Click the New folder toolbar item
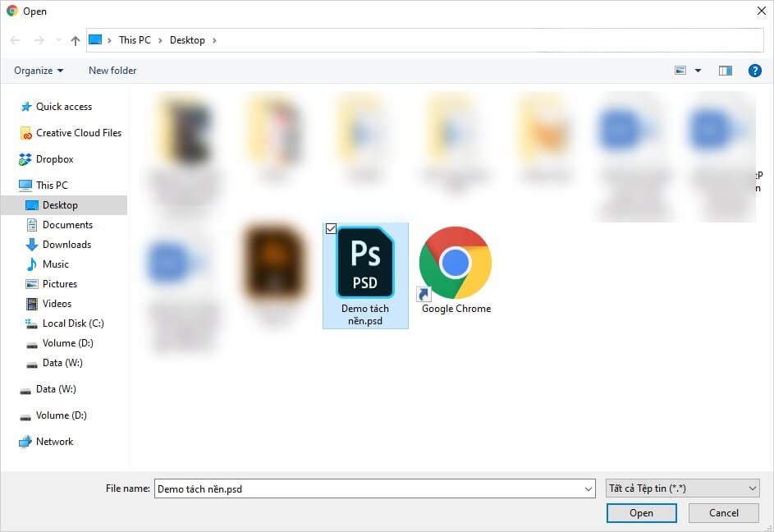The image size is (774, 532). tap(112, 71)
